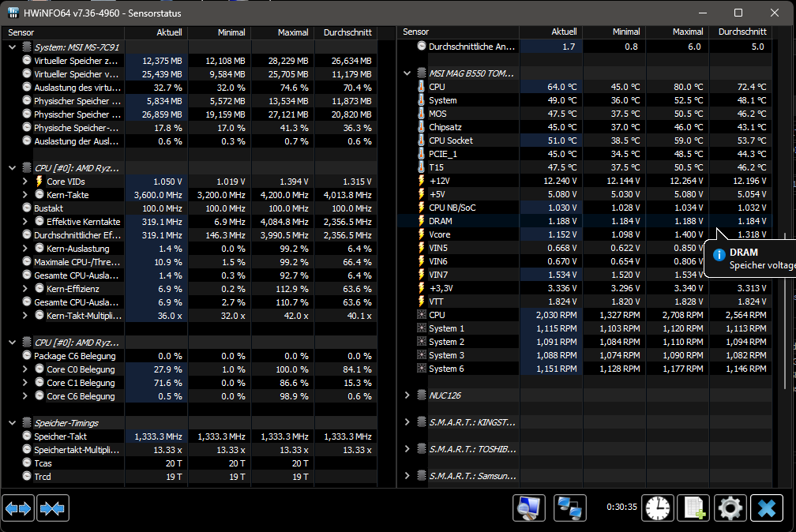The height and width of the screenshot is (532, 796).
Task: Click the shrink layout arrows button
Action: 53,508
